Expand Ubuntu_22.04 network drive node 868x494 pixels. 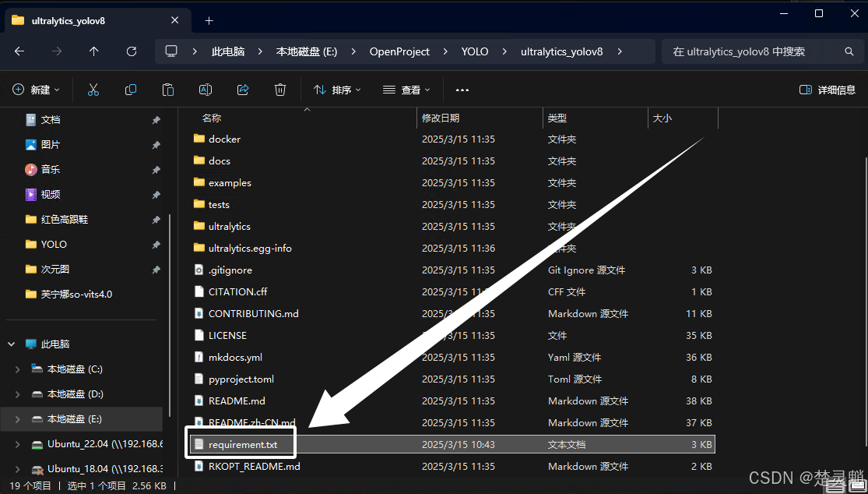pos(18,444)
